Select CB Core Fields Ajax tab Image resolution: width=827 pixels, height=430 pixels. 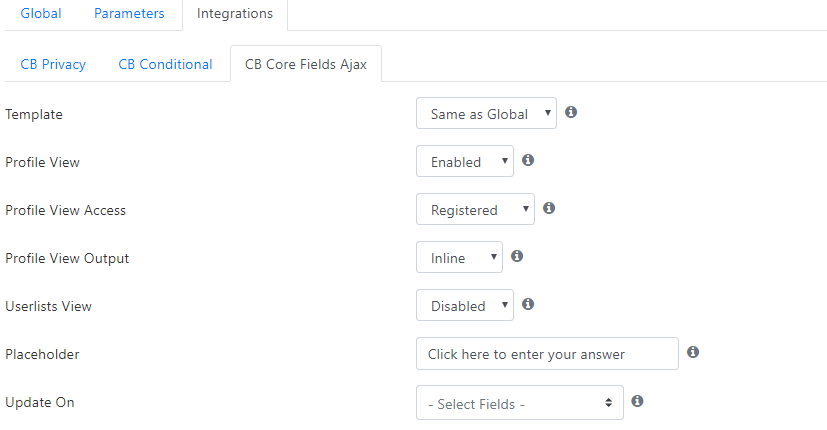(306, 64)
